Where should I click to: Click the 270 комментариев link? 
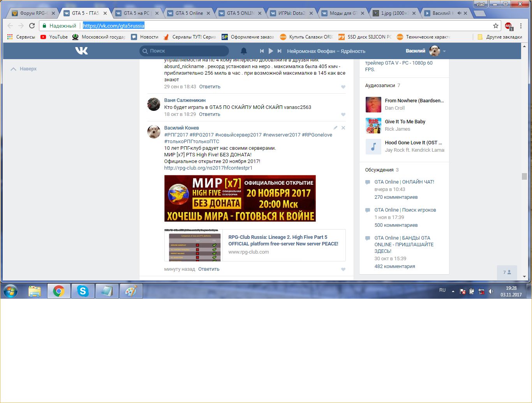click(x=396, y=197)
